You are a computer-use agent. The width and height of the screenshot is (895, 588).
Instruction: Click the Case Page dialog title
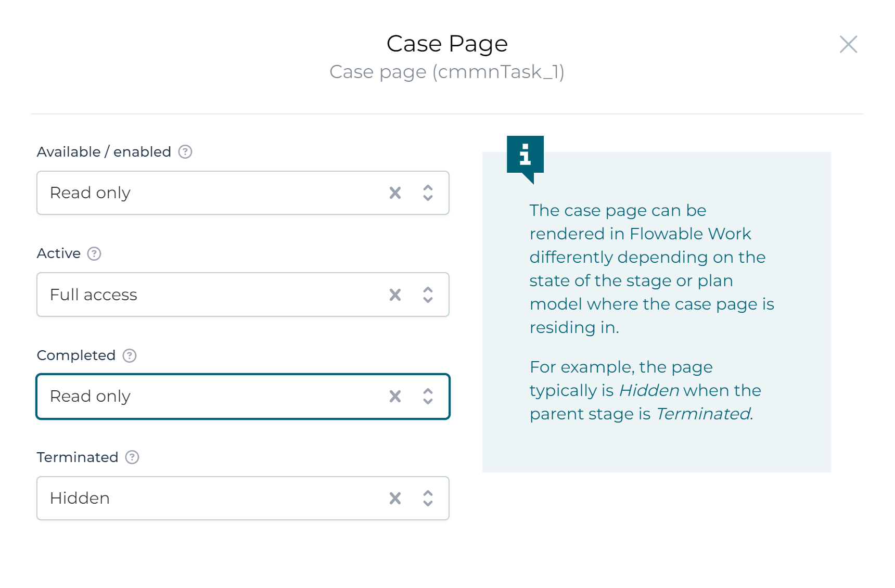click(x=447, y=43)
